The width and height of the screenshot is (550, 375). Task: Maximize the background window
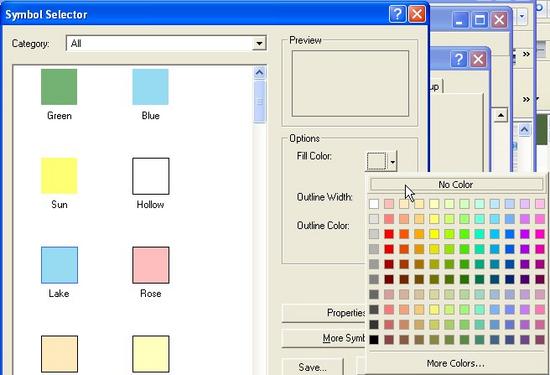pyautogui.click(x=479, y=19)
